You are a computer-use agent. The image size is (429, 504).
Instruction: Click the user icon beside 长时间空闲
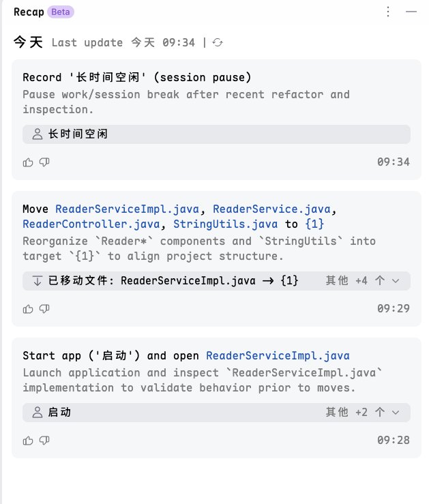[37, 134]
